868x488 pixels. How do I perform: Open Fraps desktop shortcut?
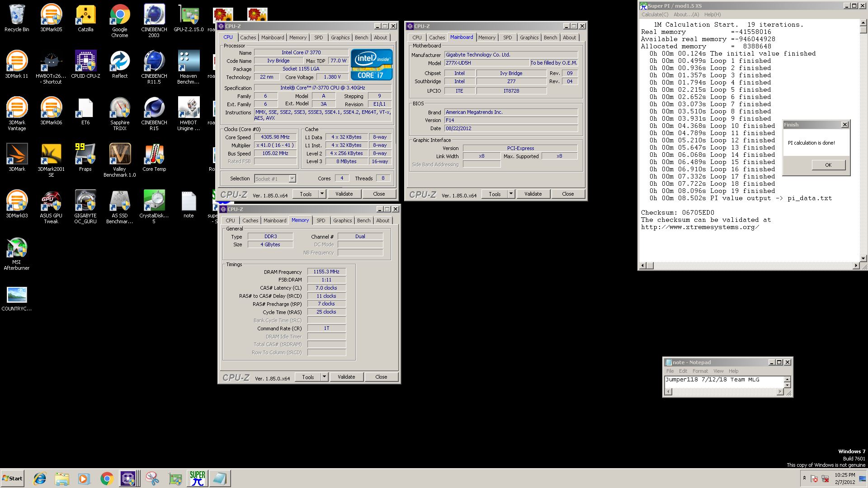point(85,158)
